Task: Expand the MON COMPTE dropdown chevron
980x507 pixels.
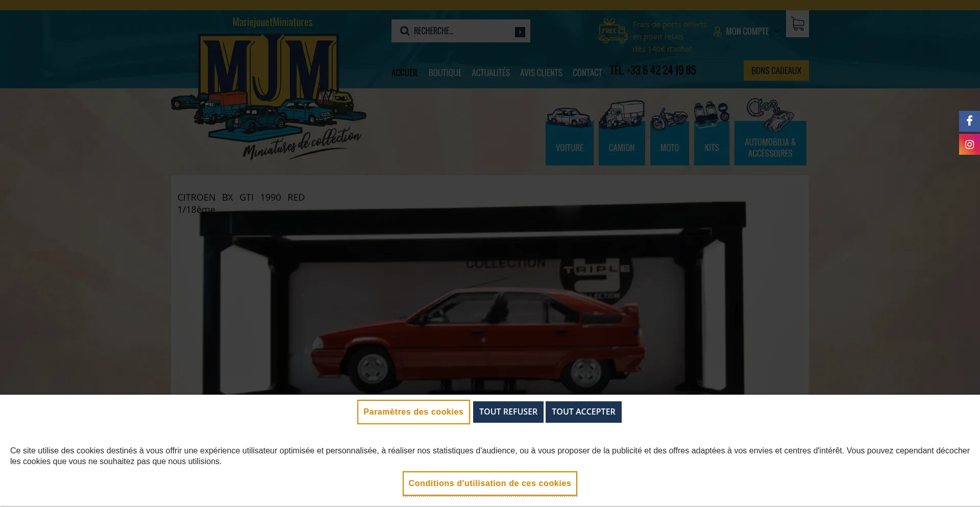Action: [x=777, y=32]
